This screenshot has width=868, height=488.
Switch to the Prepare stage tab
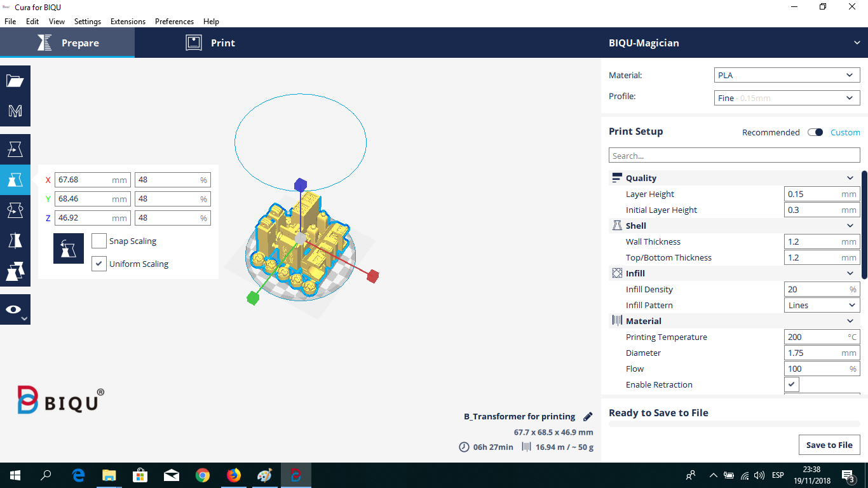point(67,43)
